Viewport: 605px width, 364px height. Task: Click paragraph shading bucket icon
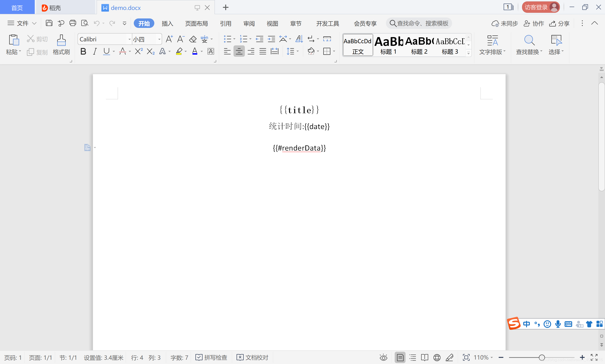click(311, 51)
